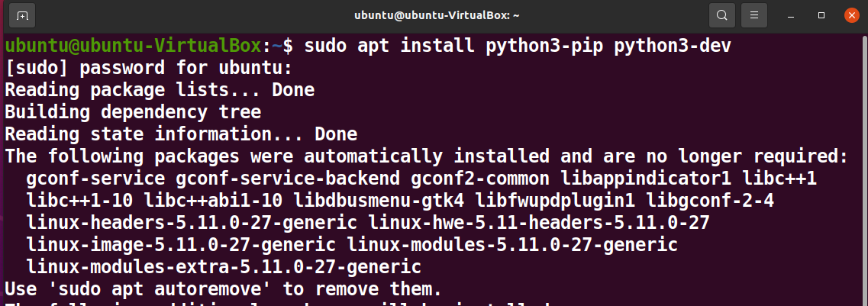Maximize the terminal window

click(x=821, y=15)
